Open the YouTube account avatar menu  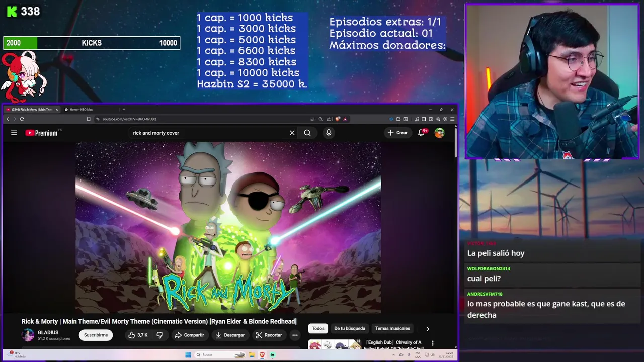tap(439, 133)
